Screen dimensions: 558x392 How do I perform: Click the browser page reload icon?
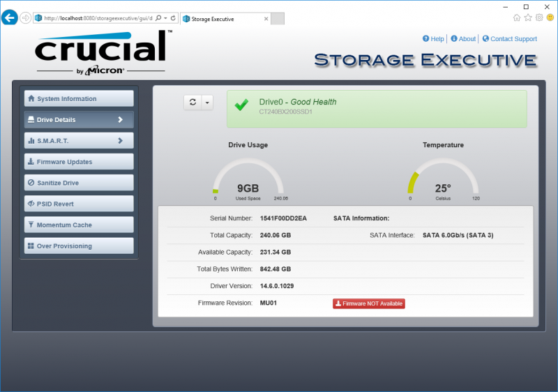[x=173, y=17]
